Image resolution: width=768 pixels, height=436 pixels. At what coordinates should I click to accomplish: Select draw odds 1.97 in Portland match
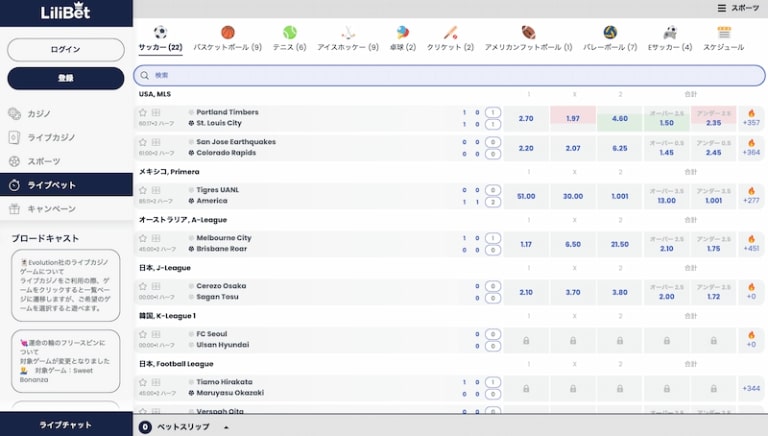click(x=573, y=119)
